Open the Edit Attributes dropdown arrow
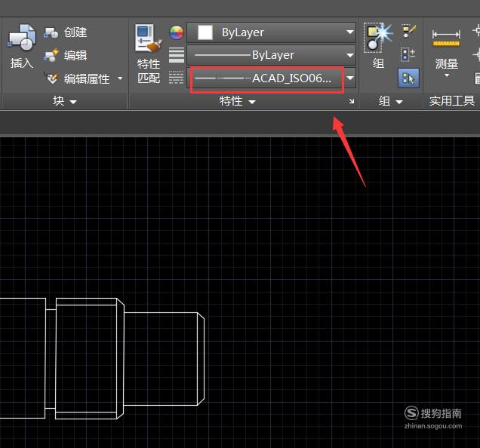This screenshot has width=480, height=448. [120, 78]
